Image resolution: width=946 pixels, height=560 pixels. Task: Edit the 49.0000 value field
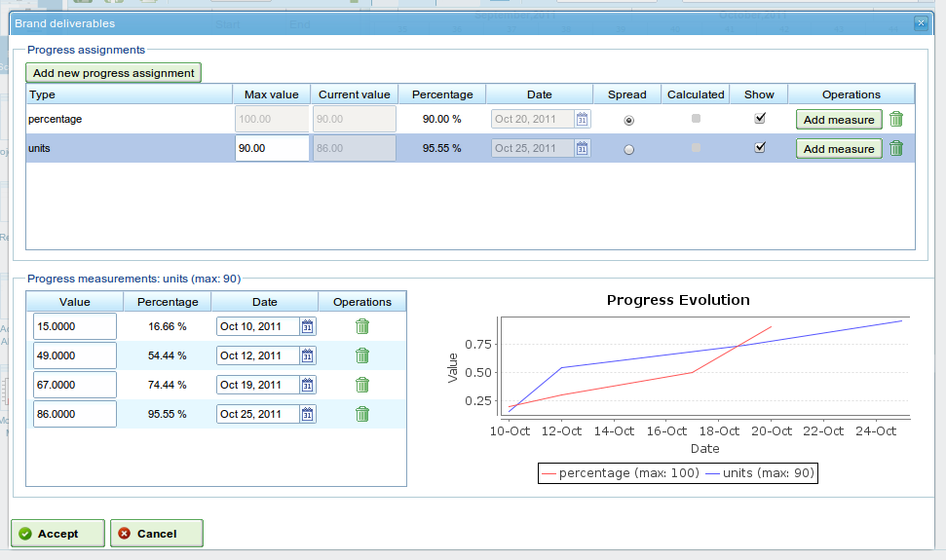point(75,355)
